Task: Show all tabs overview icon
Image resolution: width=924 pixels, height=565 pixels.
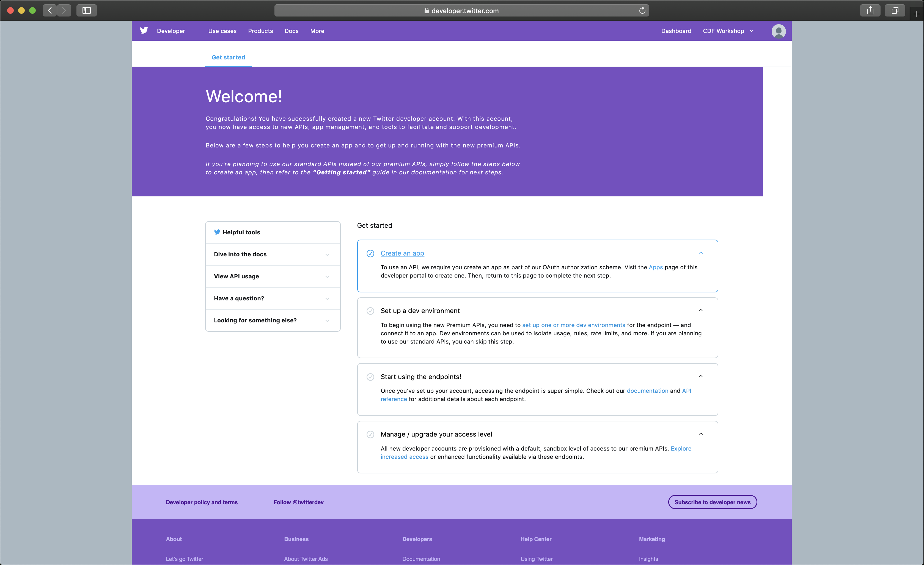Action: 895,10
